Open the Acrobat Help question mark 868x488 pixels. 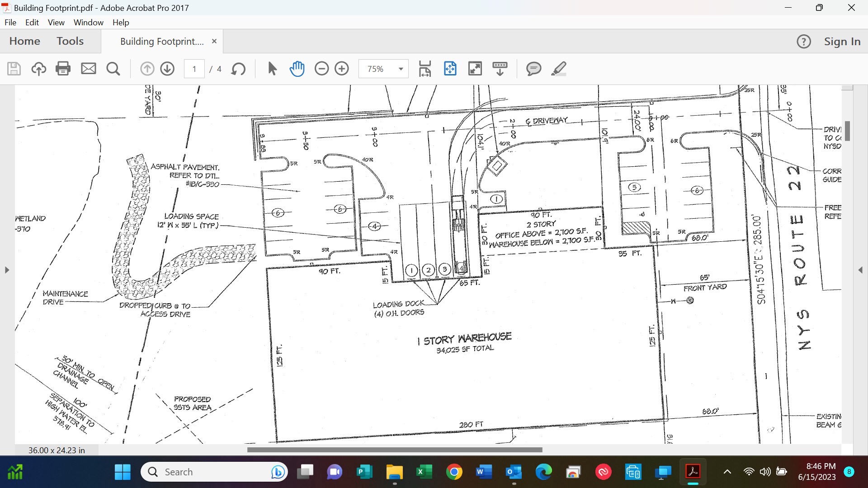804,41
